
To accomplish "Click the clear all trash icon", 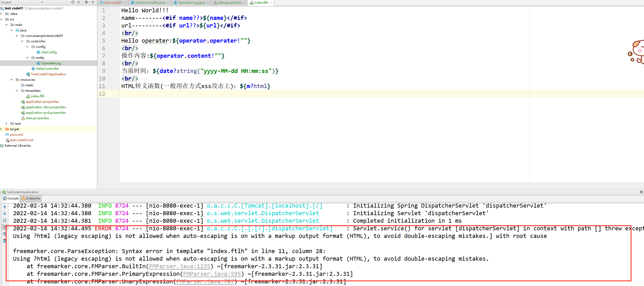I will coord(5,241).
